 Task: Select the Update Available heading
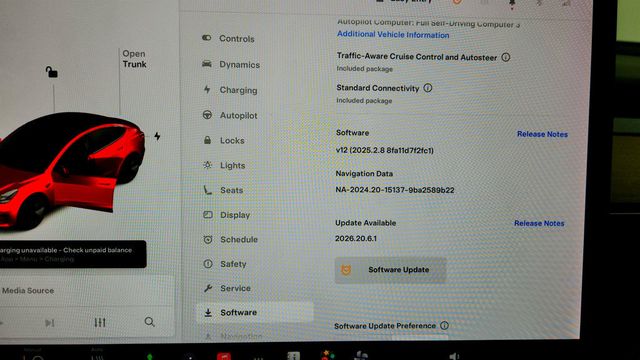[x=365, y=223]
